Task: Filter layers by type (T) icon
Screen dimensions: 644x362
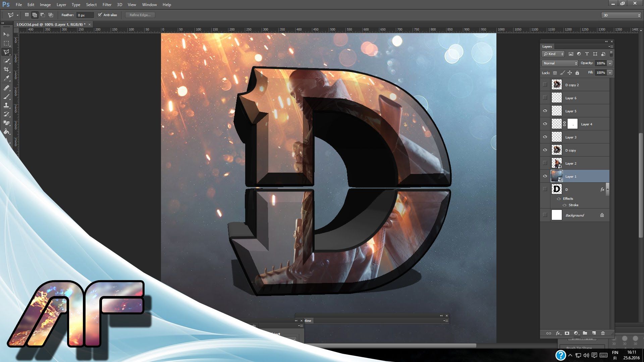Action: point(587,54)
